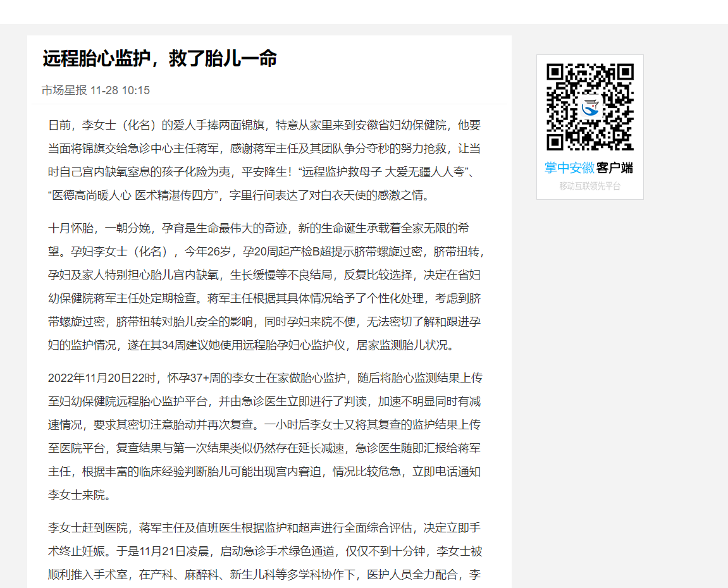Click the slogan text 医德高尚暖人心 医术精湛传四方
The height and width of the screenshot is (588, 728).
[x=133, y=195]
